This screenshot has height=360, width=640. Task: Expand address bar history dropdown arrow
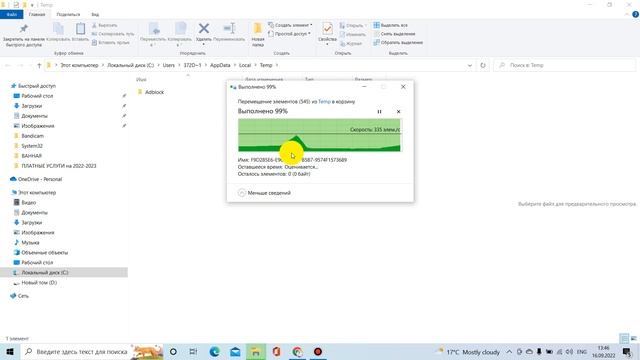pyautogui.click(x=470, y=65)
